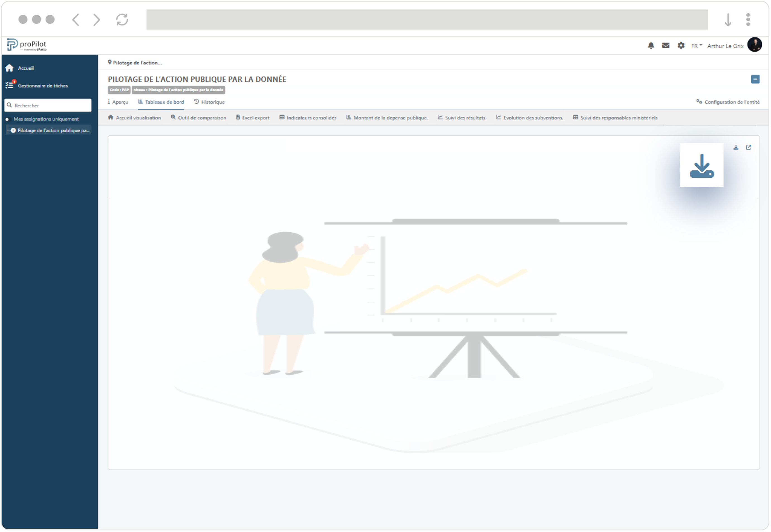Select Suivi des résultats in the dashboard menu
Viewport: 771px width, 532px height.
(x=462, y=118)
